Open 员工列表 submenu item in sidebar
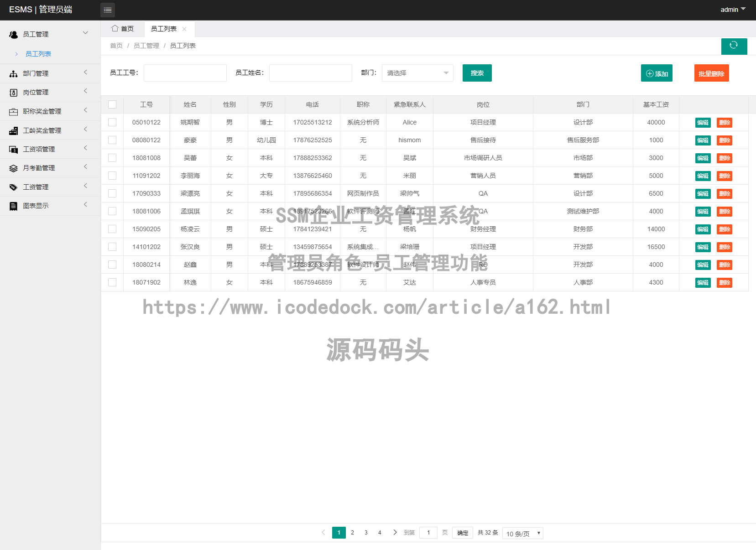 pos(38,54)
